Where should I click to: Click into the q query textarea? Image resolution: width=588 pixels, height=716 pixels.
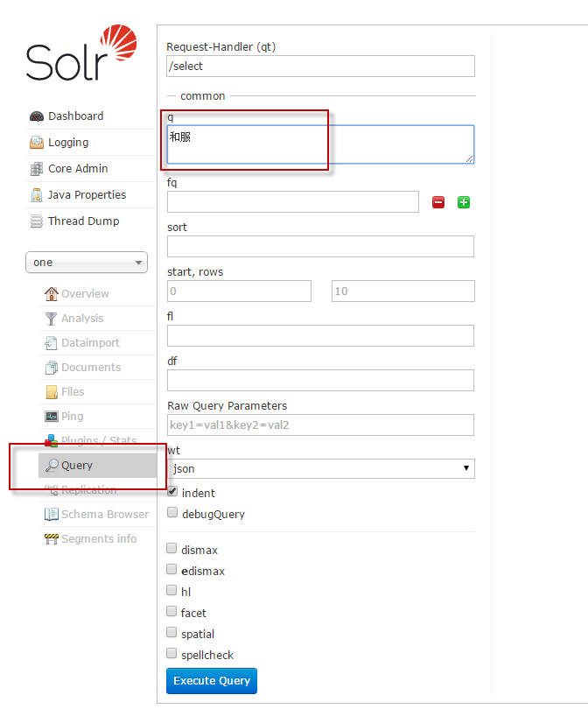click(320, 144)
